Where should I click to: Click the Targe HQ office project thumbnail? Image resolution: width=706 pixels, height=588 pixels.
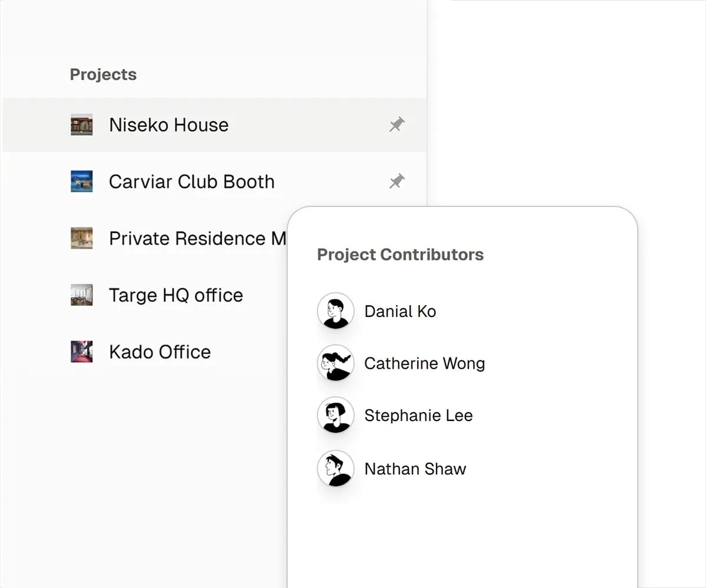click(x=82, y=295)
